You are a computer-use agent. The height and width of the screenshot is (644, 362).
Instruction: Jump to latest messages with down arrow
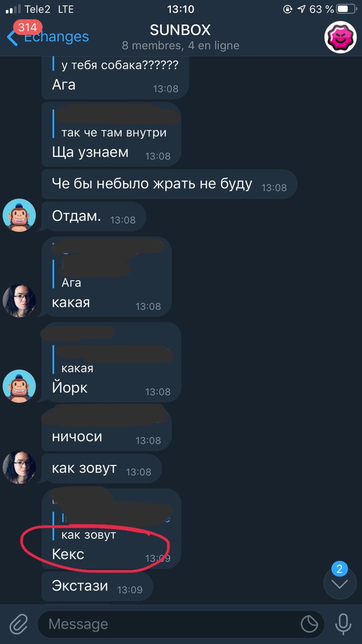tap(340, 585)
